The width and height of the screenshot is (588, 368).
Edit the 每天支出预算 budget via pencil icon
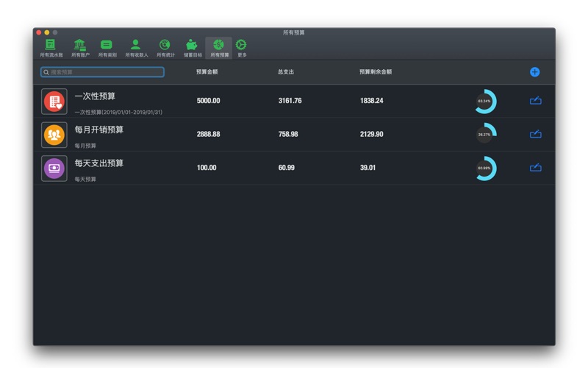(536, 168)
